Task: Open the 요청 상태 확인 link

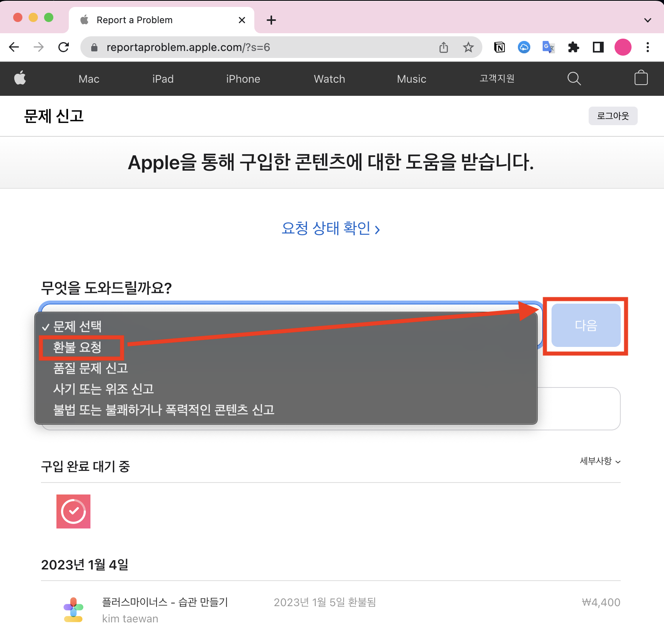Action: (331, 228)
